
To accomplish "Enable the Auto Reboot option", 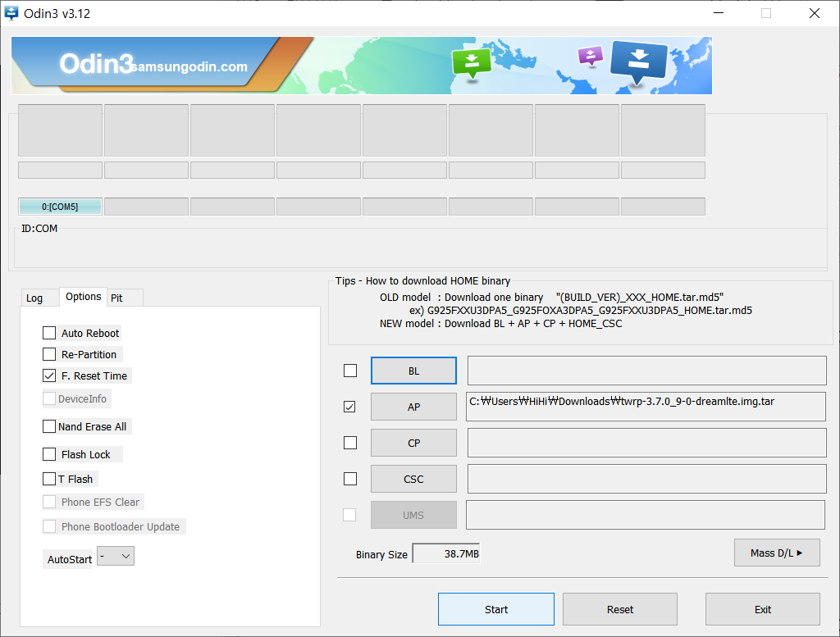I will pyautogui.click(x=49, y=333).
